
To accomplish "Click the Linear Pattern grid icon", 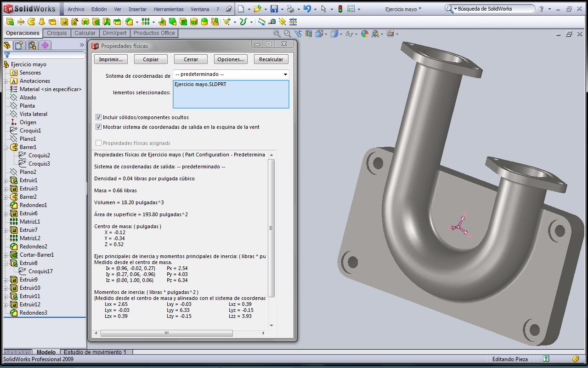I will pos(145,22).
